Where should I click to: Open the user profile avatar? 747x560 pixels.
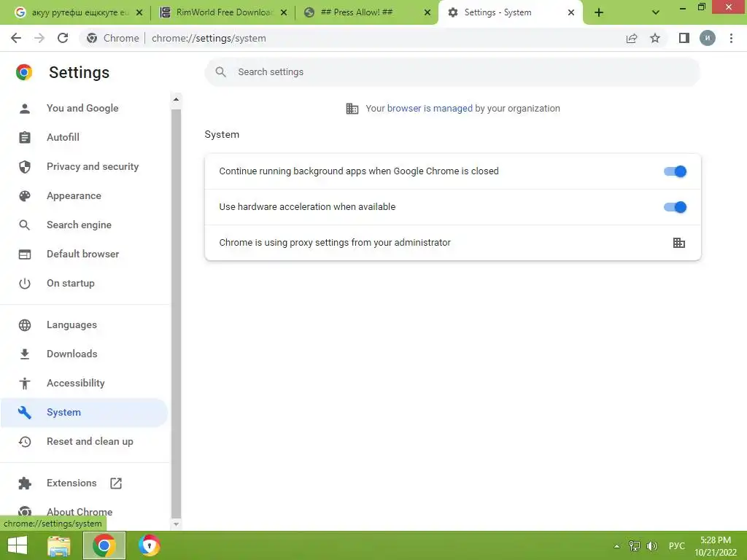click(x=708, y=38)
